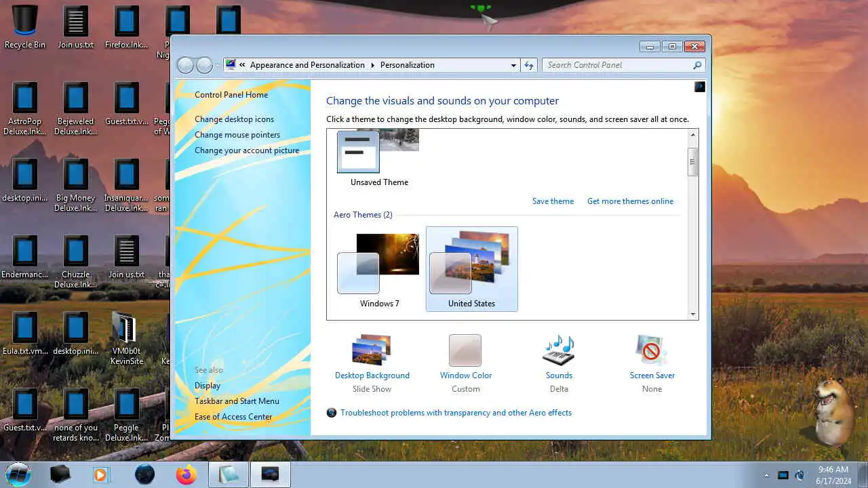Select the United States Aero theme
This screenshot has height=488, width=868.
[x=471, y=269]
